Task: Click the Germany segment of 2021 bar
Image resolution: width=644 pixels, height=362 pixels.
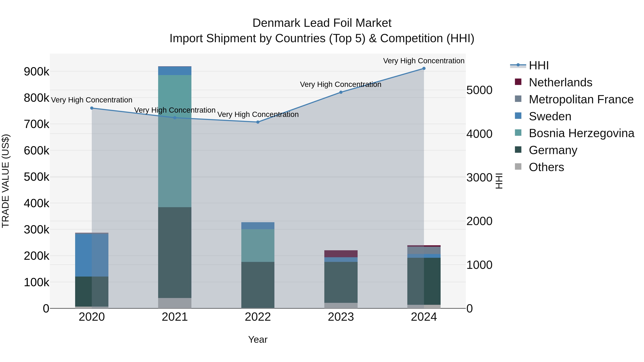Action: point(175,253)
